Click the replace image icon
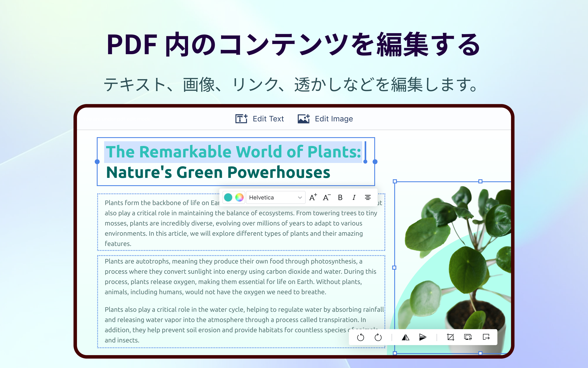Viewport: 588px width, 368px height. point(468,337)
